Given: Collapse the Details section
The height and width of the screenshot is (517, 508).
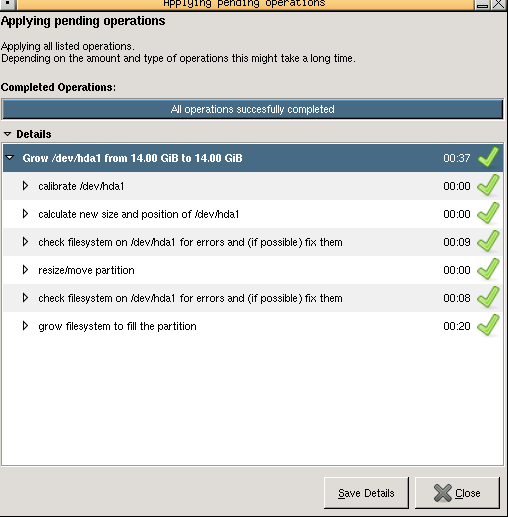Looking at the screenshot, I should [7, 134].
